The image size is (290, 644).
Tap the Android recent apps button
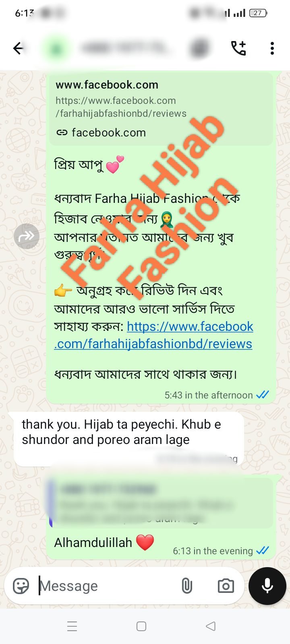pos(72,626)
